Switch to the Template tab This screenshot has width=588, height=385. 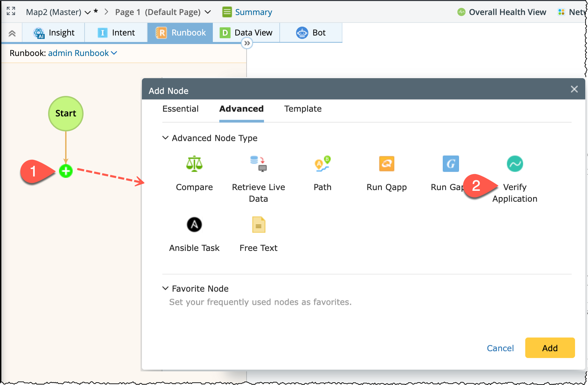click(x=303, y=109)
